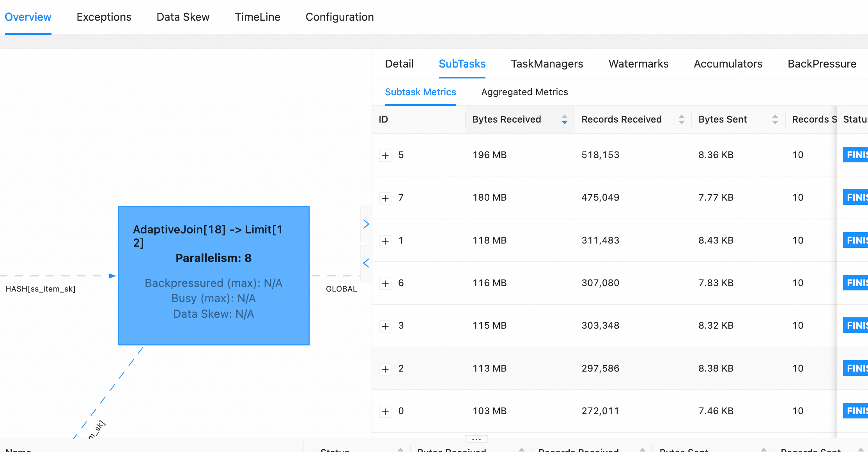
Task: Expand subtask row with ID 2
Action: click(385, 369)
